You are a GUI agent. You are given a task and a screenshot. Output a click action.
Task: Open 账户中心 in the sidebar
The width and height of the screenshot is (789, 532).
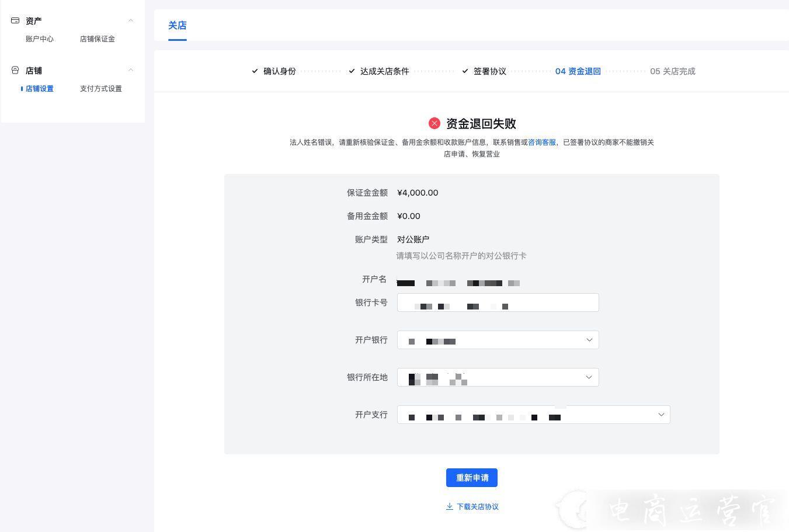pos(40,39)
